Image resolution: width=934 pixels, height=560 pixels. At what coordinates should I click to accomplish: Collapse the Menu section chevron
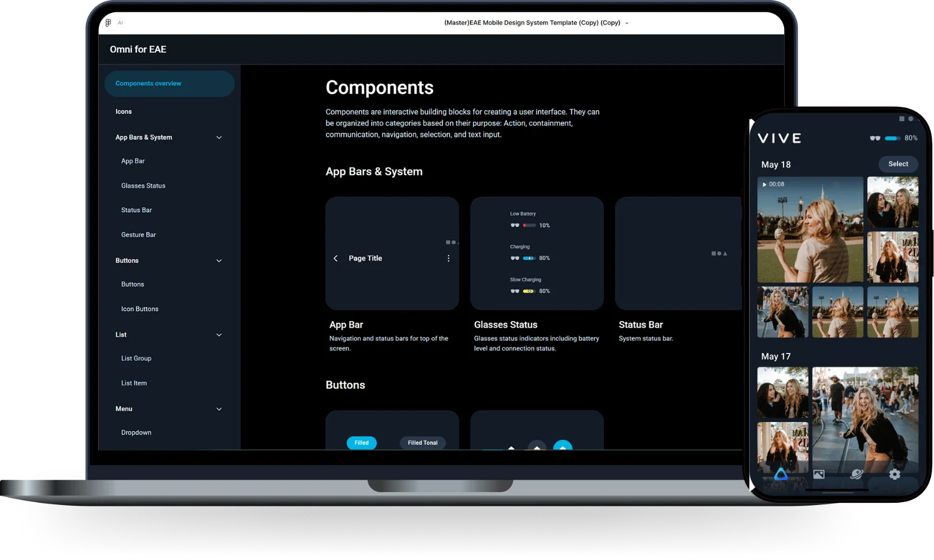click(219, 409)
